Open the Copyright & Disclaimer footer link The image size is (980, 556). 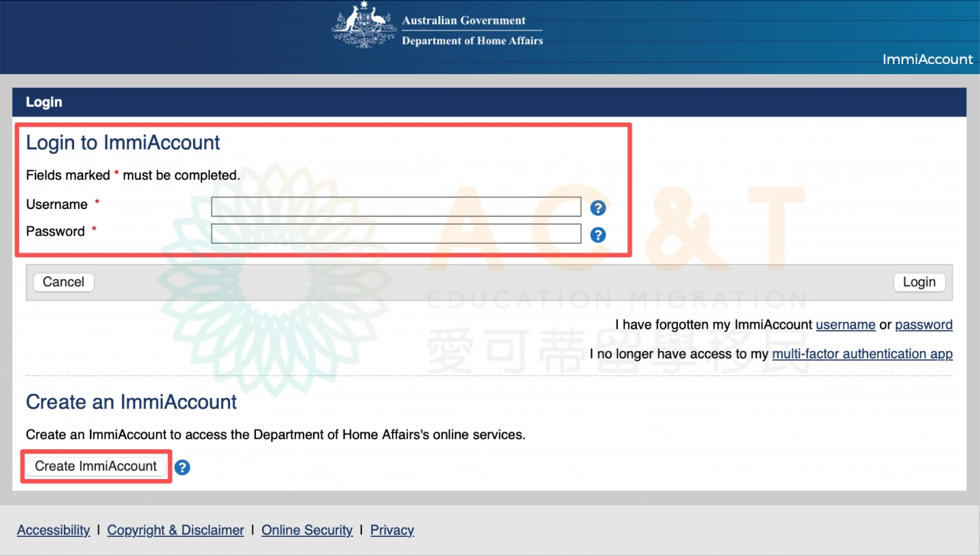click(176, 530)
